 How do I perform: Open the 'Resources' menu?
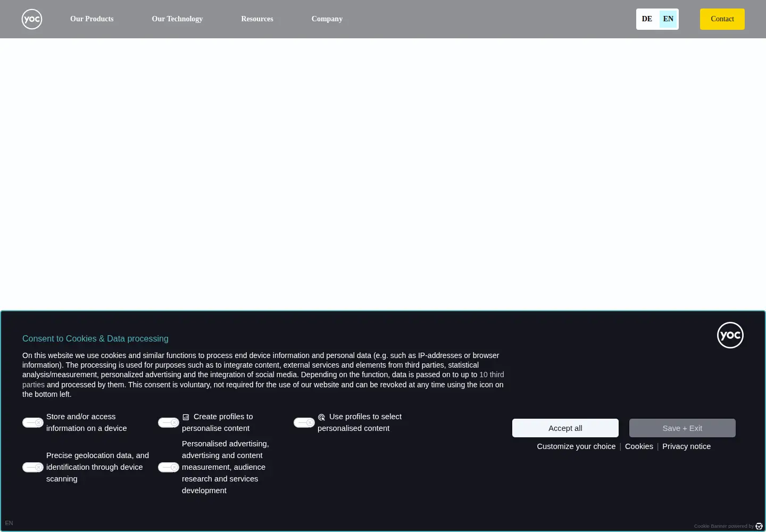pyautogui.click(x=257, y=19)
